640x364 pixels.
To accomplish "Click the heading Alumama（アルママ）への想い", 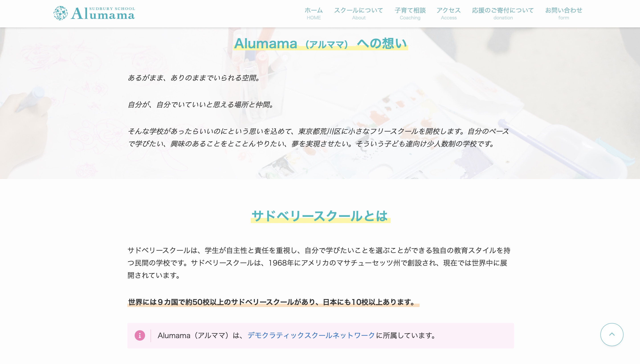I will [x=320, y=43].
